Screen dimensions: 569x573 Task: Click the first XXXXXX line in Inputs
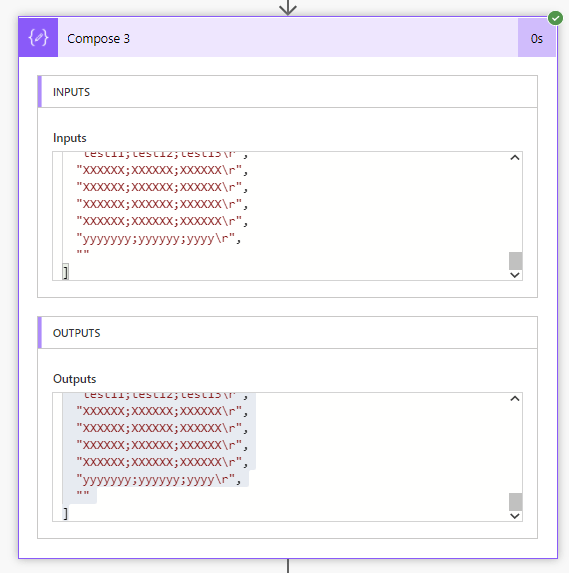pyautogui.click(x=162, y=170)
